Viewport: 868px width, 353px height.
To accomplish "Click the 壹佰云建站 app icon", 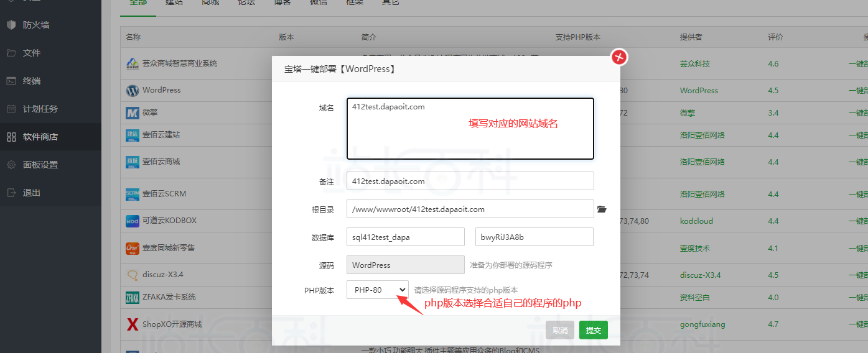I will click(x=133, y=135).
